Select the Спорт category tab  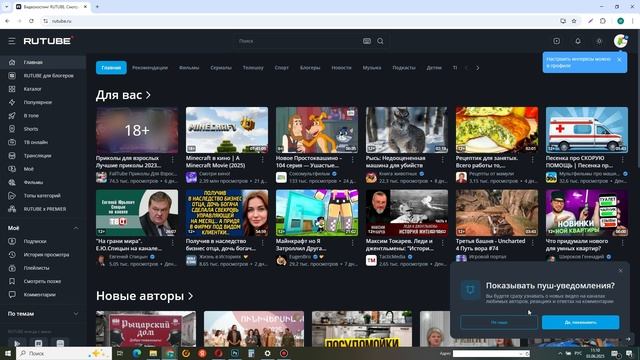(x=282, y=68)
